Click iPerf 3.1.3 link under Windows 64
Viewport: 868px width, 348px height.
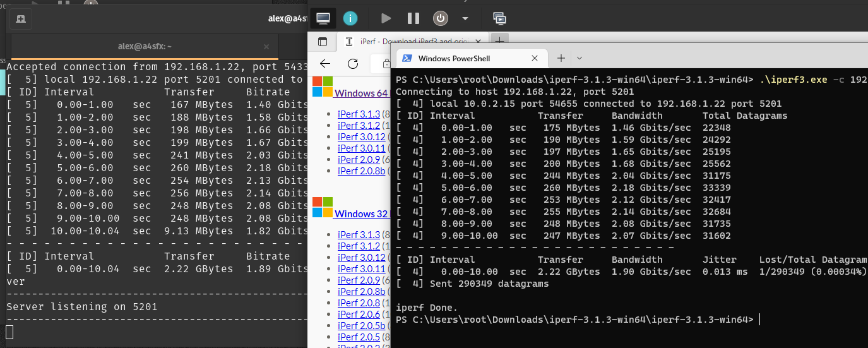359,114
